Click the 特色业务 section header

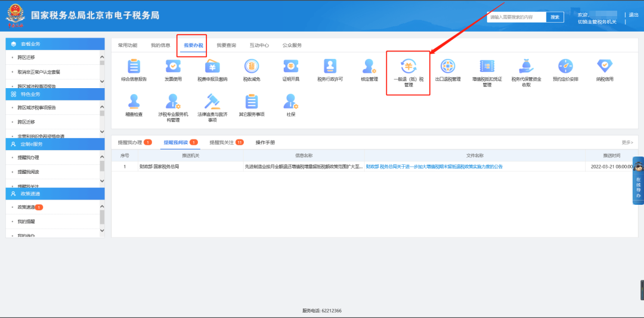(x=55, y=94)
